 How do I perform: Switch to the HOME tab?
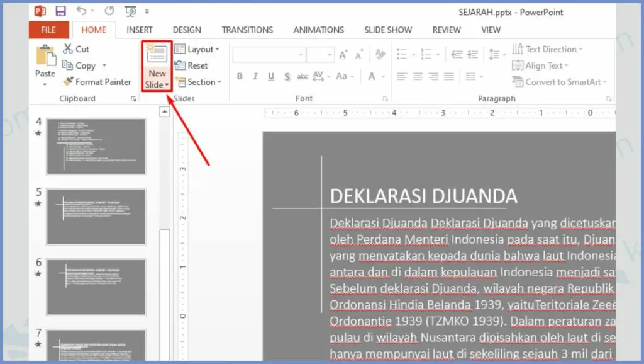point(94,30)
